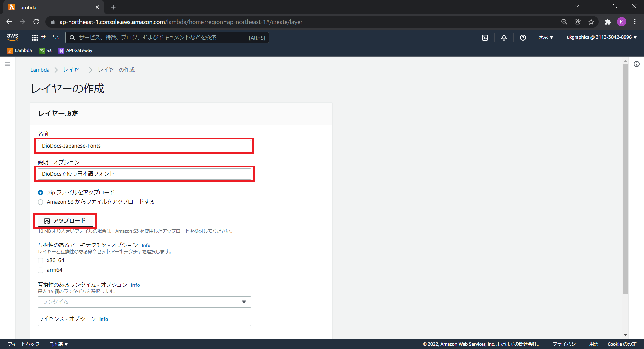Image resolution: width=644 pixels, height=349 pixels.
Task: Click the browser address bar URL
Action: (181, 22)
